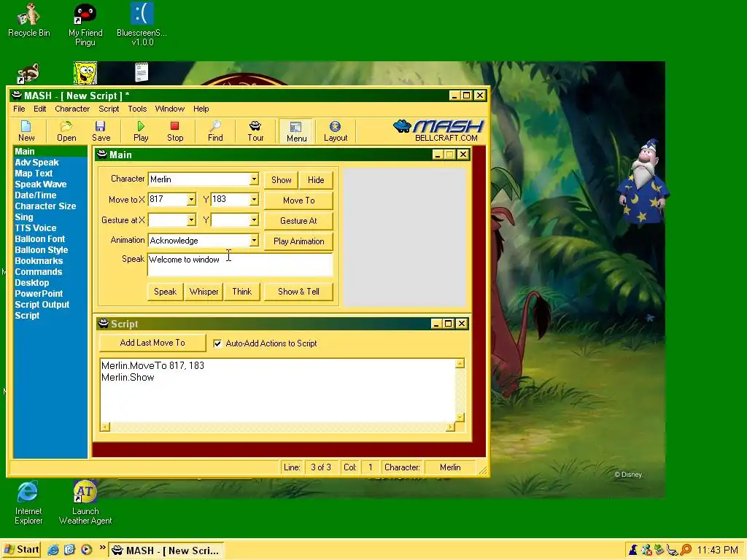747x560 pixels.
Task: Click the Whisper button
Action: click(x=204, y=292)
